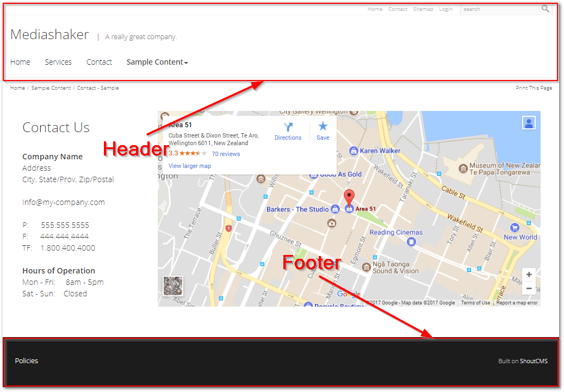
Task: Click the Hours of Operation heading
Action: pos(59,271)
